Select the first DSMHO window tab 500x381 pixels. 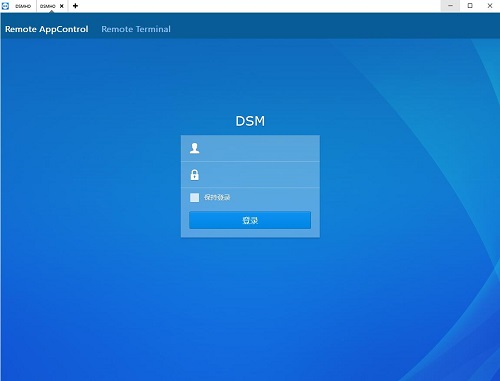(x=23, y=6)
